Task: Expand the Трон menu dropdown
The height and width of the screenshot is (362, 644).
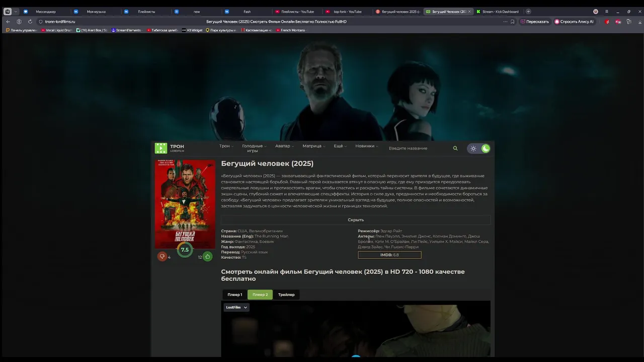Action: [x=226, y=146]
